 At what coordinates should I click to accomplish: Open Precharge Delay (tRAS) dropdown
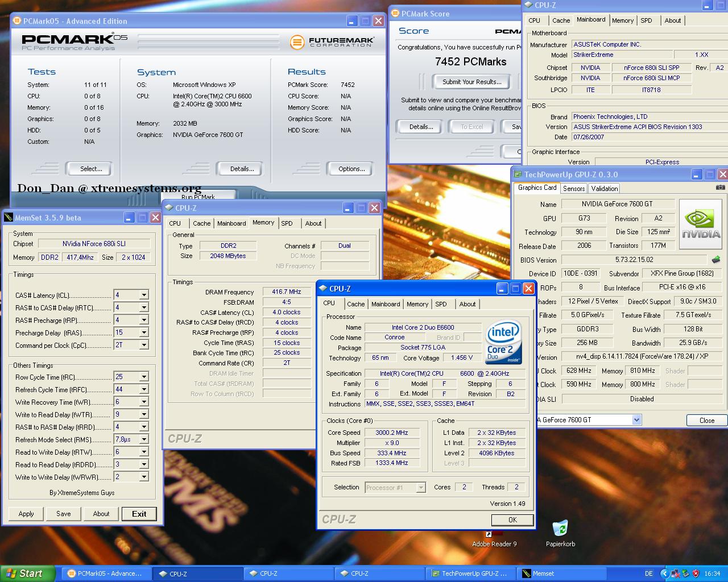tap(144, 332)
